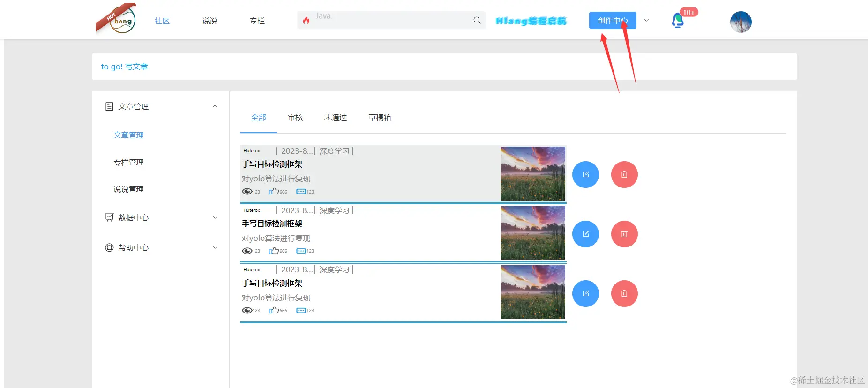Open the notification bell

pyautogui.click(x=678, y=21)
